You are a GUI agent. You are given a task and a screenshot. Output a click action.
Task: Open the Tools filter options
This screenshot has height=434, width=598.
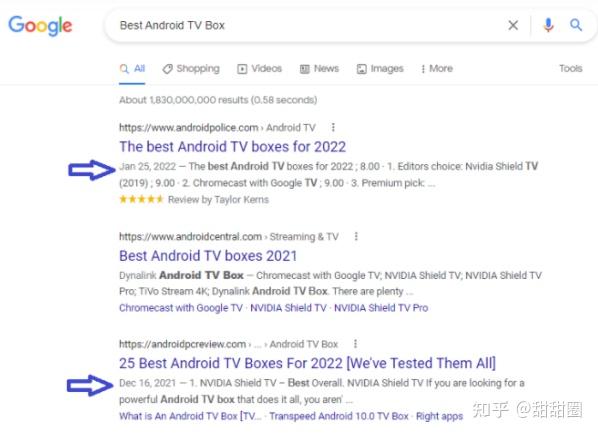[571, 69]
